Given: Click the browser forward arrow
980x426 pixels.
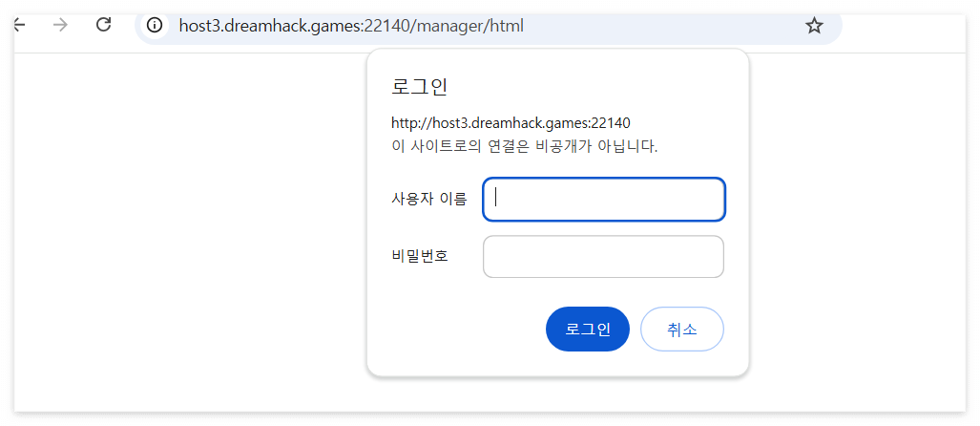Looking at the screenshot, I should [x=61, y=25].
